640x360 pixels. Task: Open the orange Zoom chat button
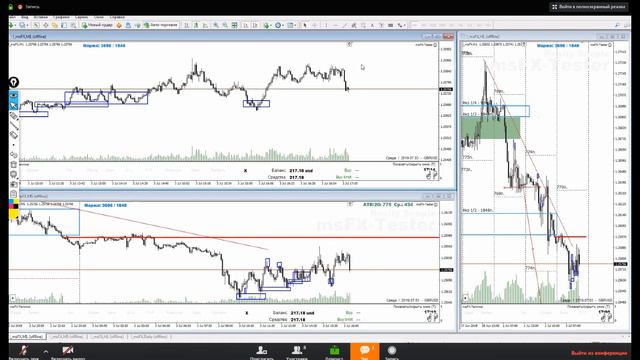(364, 351)
